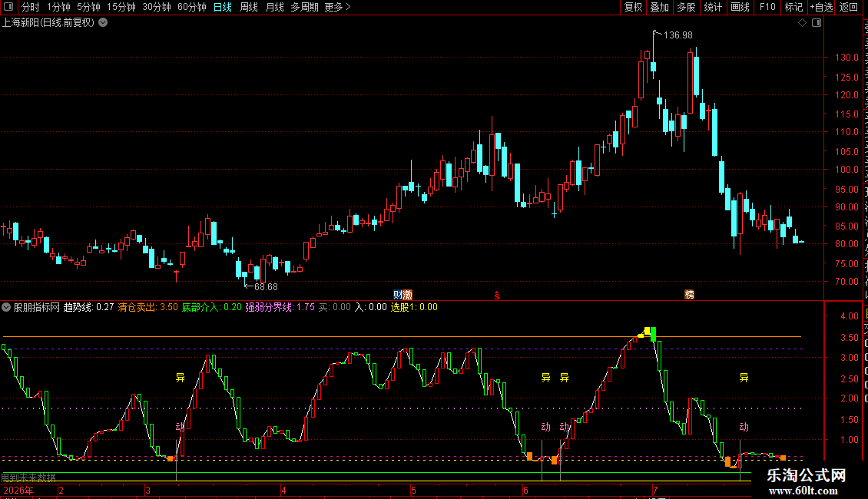Click the 复权 button
The image size is (868, 499).
633,7
